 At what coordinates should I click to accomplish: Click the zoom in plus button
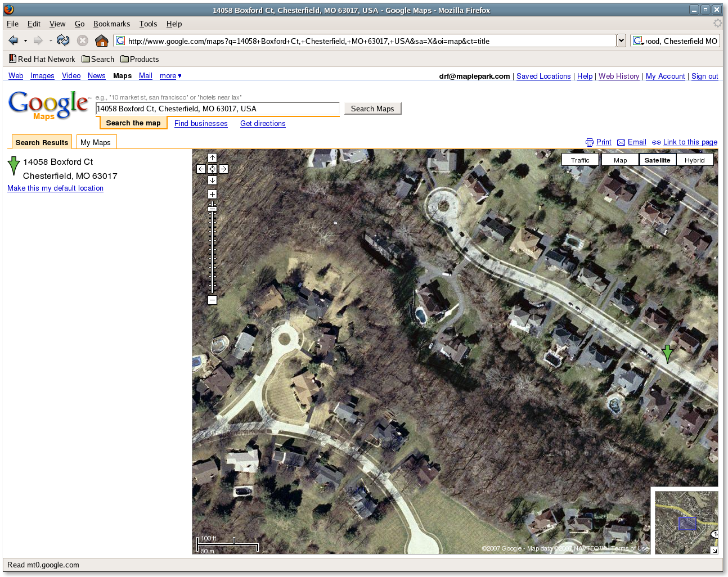[212, 194]
